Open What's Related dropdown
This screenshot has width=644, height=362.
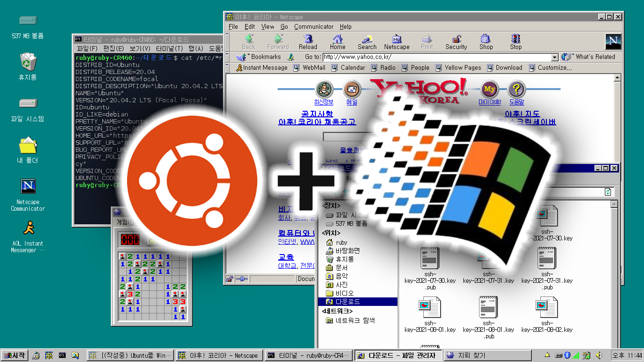(588, 57)
